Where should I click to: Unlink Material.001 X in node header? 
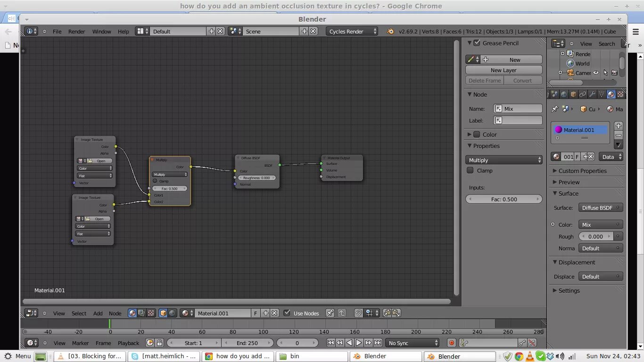coord(274,313)
